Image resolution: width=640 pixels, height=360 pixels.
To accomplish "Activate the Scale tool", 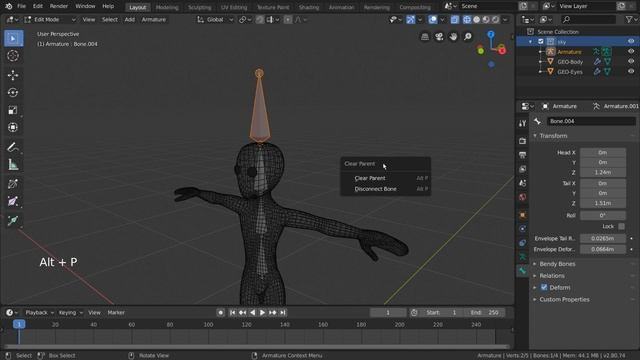I will click(x=13, y=110).
